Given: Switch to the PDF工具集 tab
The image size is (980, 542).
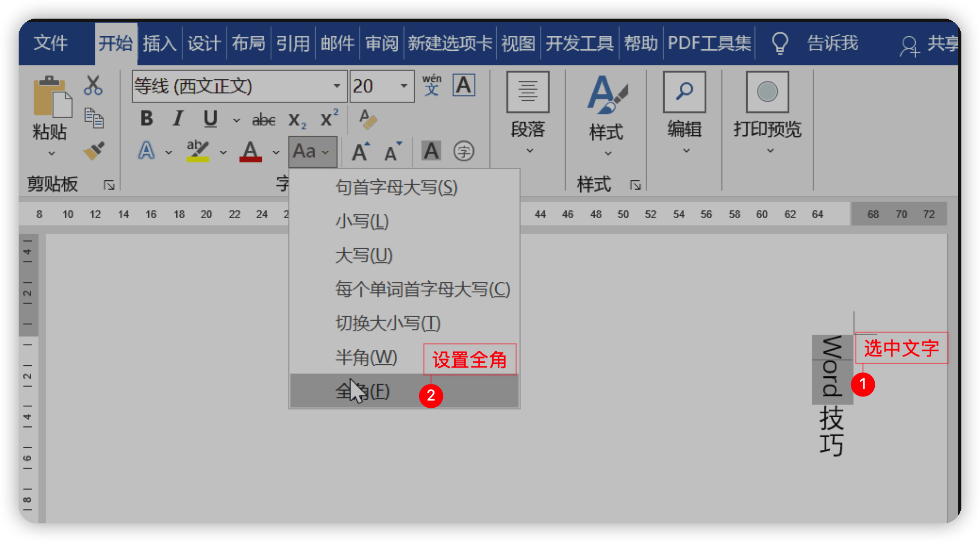Looking at the screenshot, I should coord(709,43).
